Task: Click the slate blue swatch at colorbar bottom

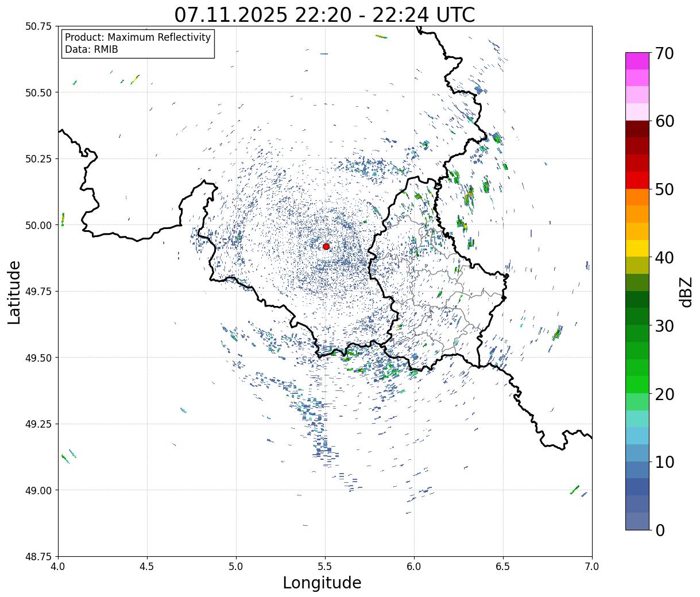Action: tap(637, 521)
